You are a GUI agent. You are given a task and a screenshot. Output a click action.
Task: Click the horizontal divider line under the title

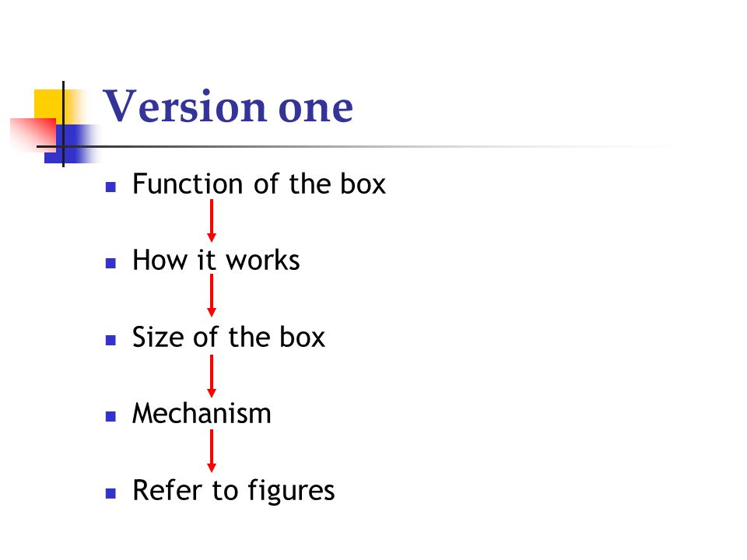362,147
